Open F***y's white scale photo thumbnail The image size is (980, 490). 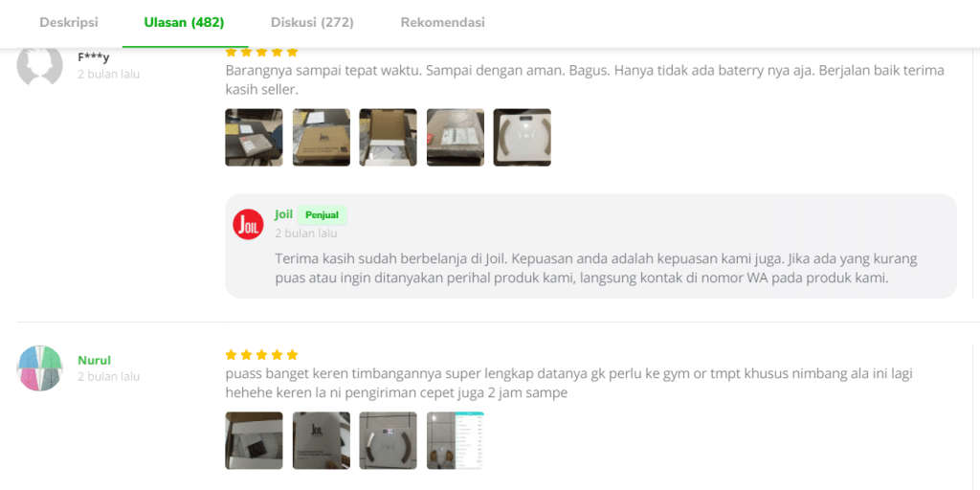tap(523, 138)
